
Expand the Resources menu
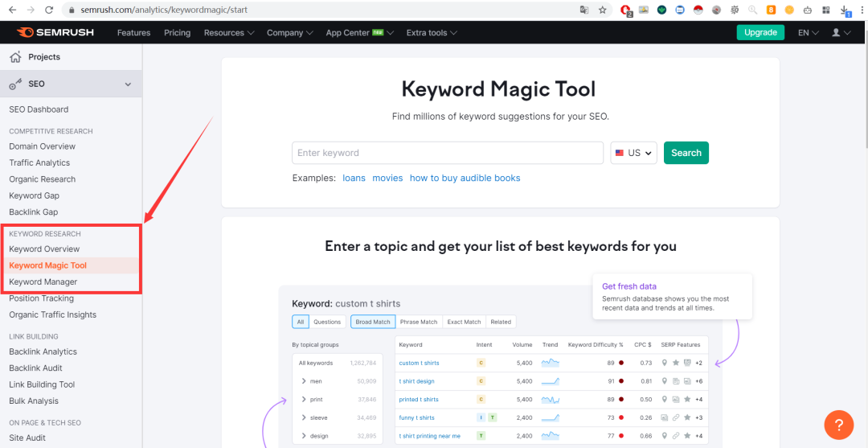pyautogui.click(x=229, y=33)
